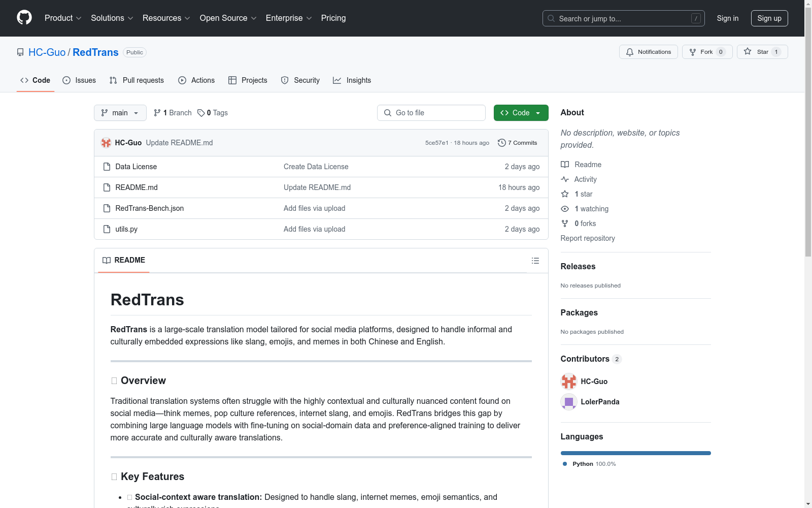The height and width of the screenshot is (508, 812).
Task: Click the file icon for Data License
Action: 107,167
